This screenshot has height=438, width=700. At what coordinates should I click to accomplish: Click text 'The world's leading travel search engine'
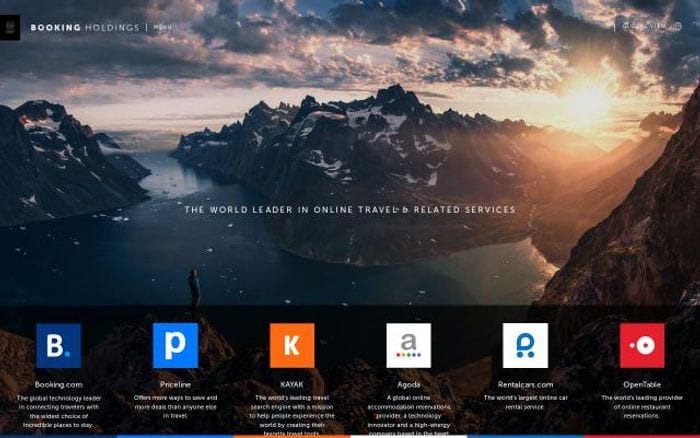click(x=292, y=415)
